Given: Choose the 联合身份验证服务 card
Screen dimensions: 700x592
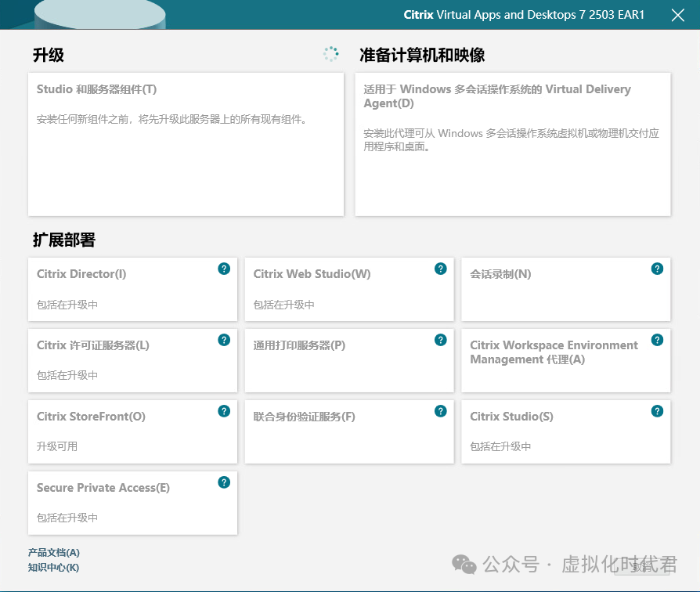Looking at the screenshot, I should 349,431.
